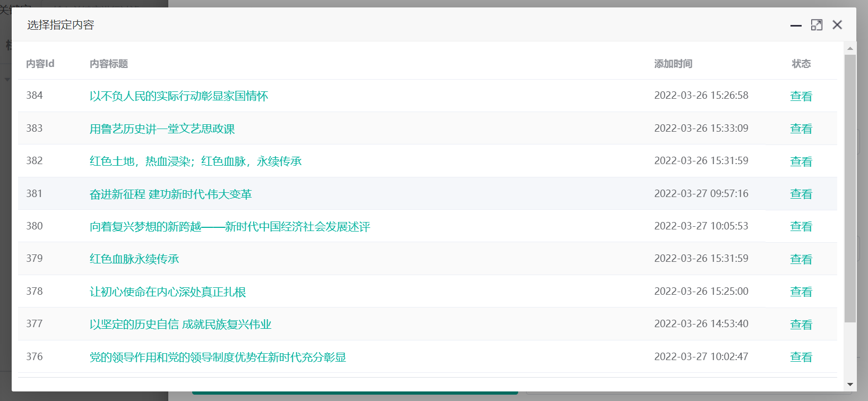Choose 奋进新征程 建功新时代·伟大变革 title
This screenshot has width=868, height=401.
170,194
